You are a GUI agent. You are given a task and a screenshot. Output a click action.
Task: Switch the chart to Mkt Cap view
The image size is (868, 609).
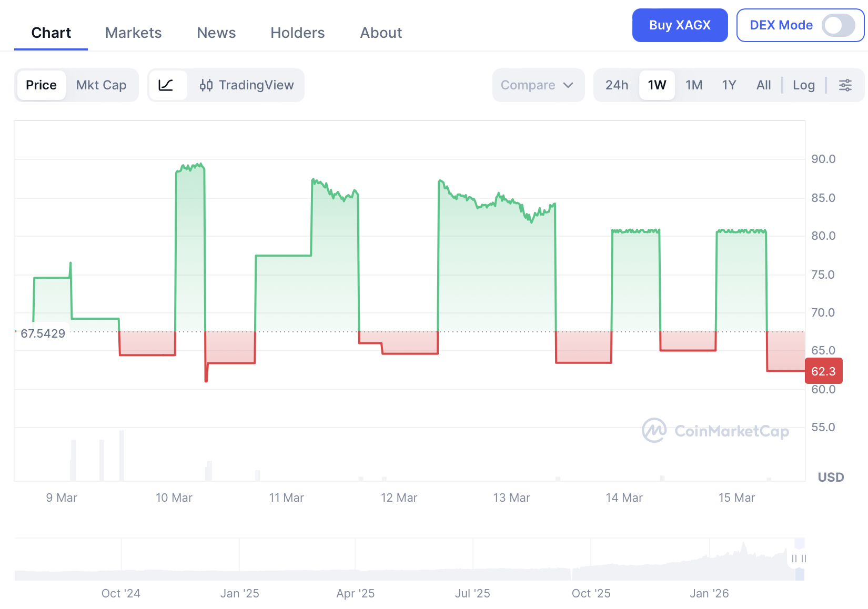pyautogui.click(x=102, y=85)
